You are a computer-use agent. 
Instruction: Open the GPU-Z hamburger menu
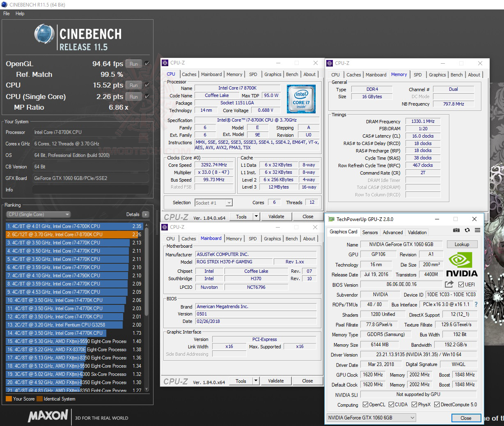pos(477,230)
